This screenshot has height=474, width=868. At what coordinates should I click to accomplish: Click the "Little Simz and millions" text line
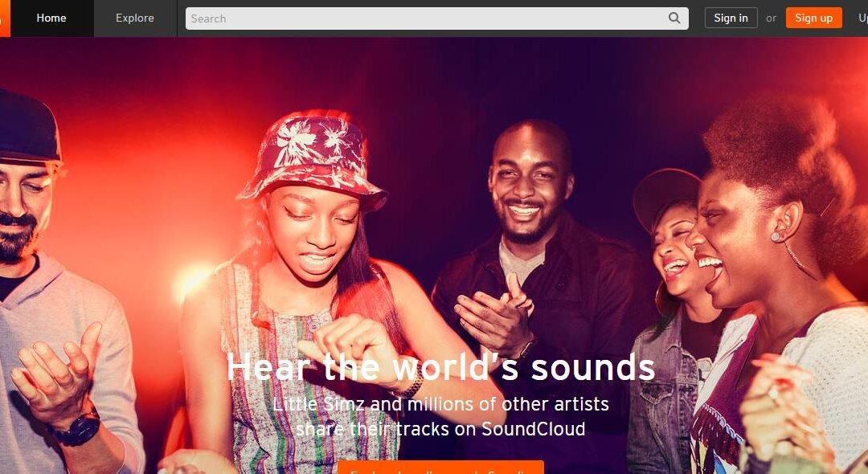pos(440,403)
